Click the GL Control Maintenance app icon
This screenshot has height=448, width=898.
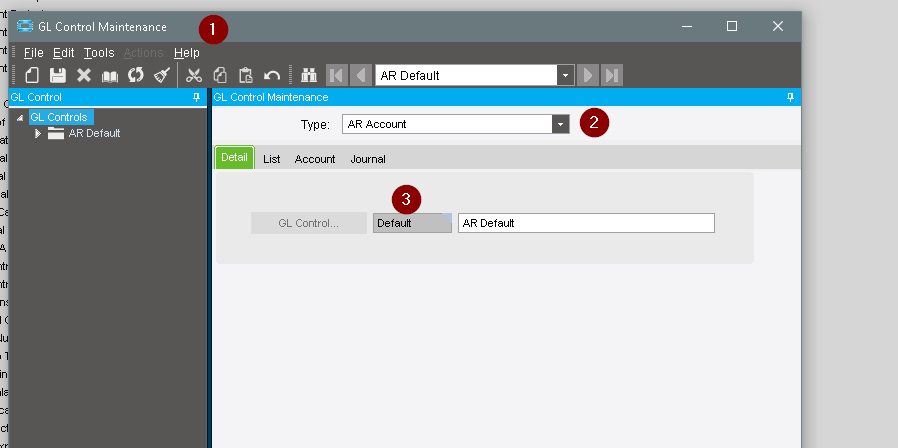click(x=25, y=26)
